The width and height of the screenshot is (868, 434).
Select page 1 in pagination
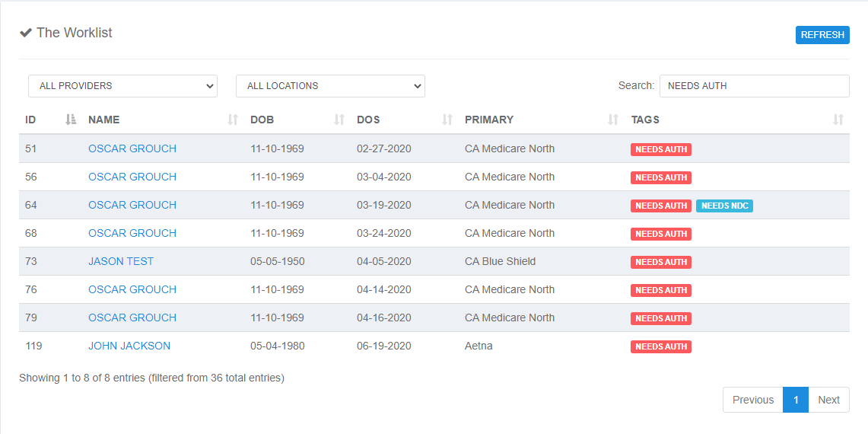coord(796,400)
